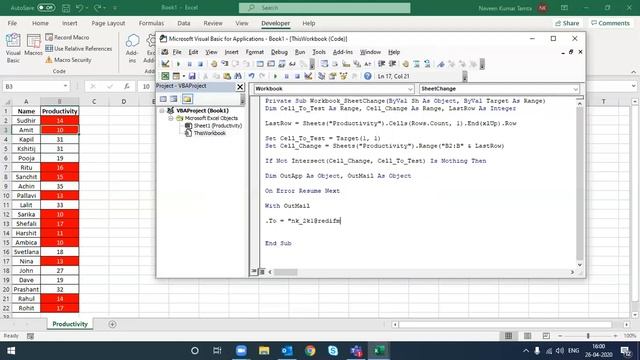Open VBA help question mark icon
Viewport: 640px width, 360px height.
click(367, 76)
